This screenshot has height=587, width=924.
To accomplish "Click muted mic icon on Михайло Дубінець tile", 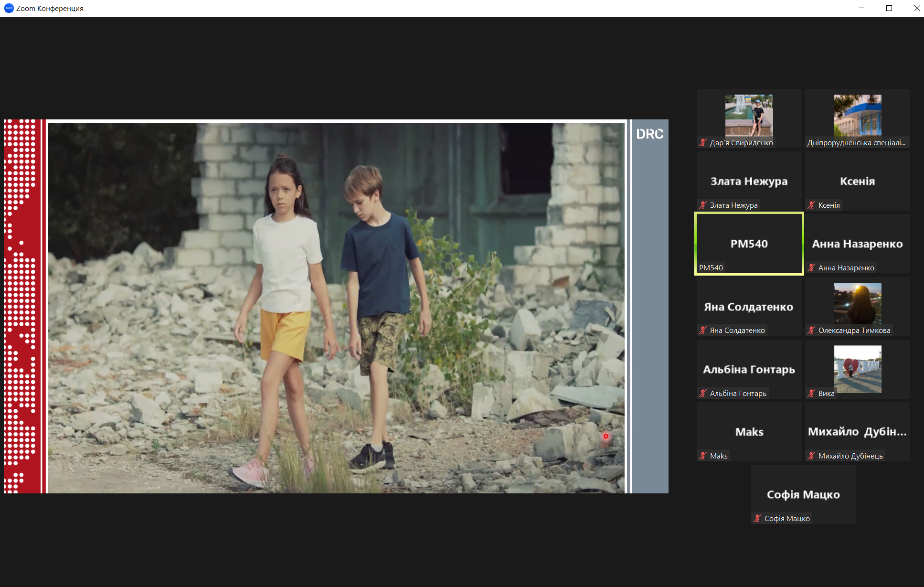I will pos(811,456).
